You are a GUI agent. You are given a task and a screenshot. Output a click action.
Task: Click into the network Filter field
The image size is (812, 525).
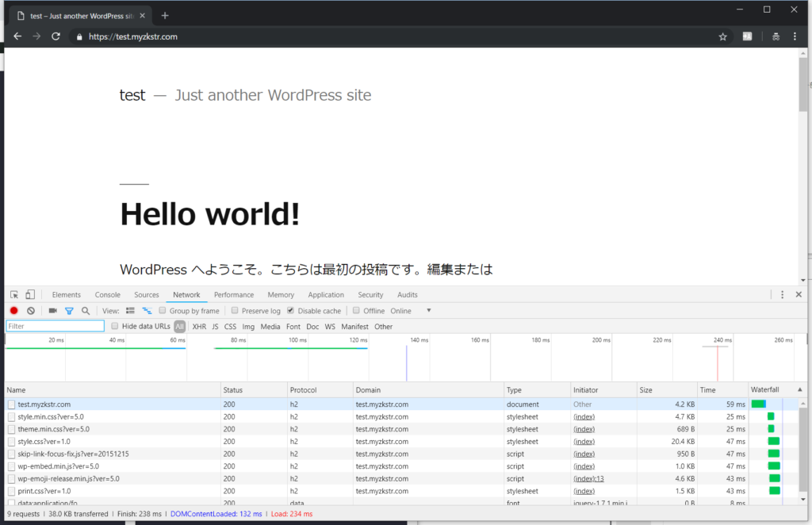coord(55,326)
